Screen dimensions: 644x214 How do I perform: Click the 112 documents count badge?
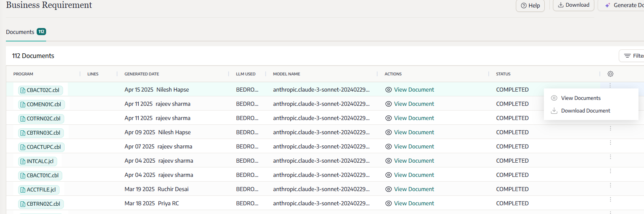41,32
